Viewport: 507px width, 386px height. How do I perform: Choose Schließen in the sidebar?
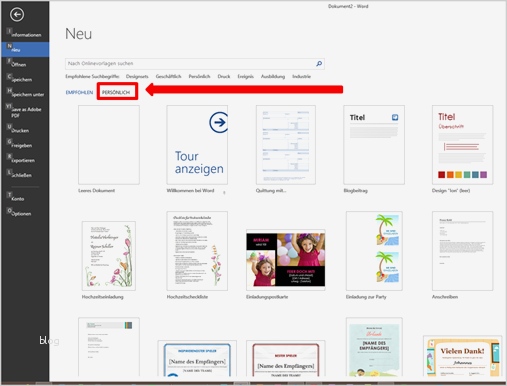(25, 175)
